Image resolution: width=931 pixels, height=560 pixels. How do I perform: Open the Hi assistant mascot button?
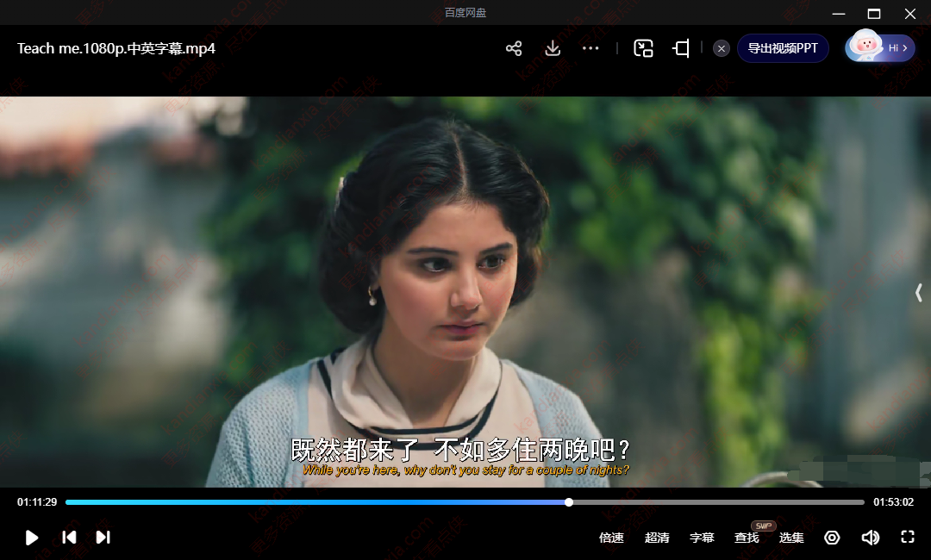[x=880, y=47]
